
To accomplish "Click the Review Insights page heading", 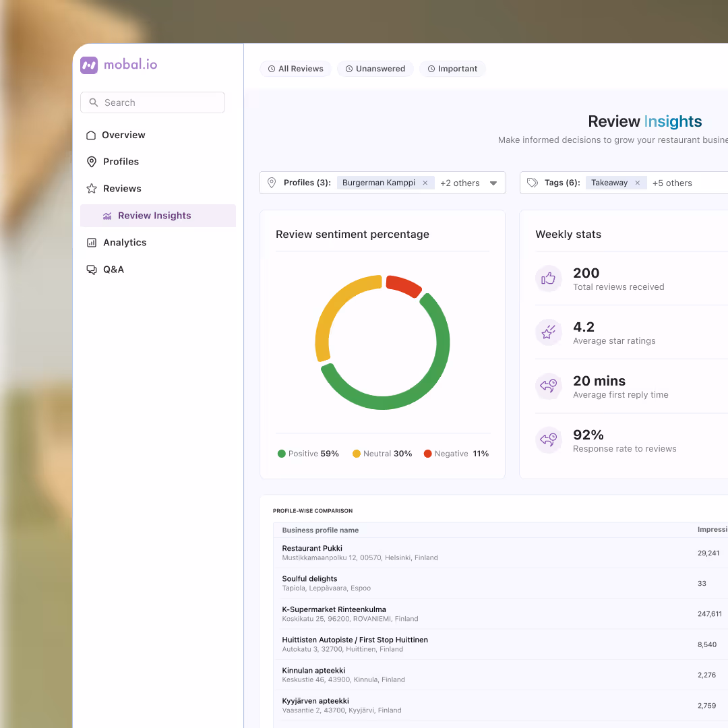I will tap(644, 121).
